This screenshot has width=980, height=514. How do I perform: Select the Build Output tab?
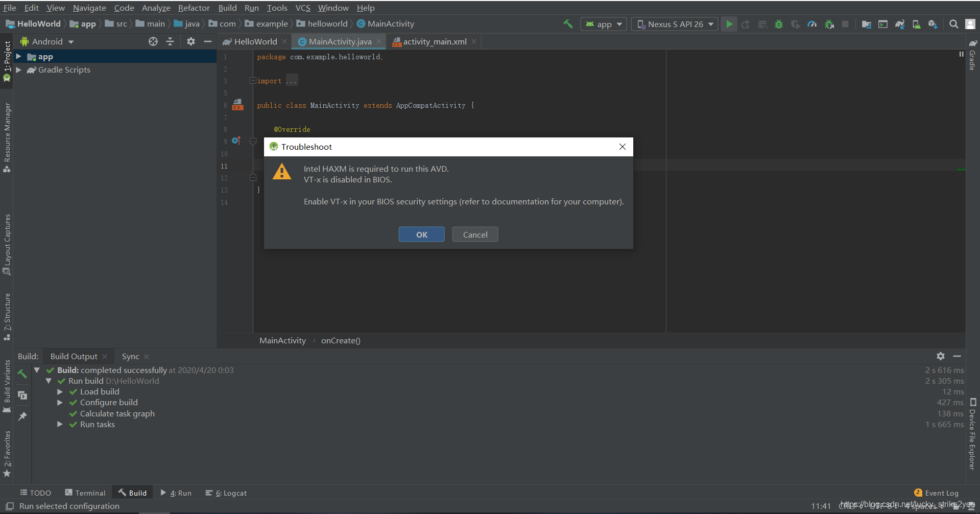tap(74, 356)
